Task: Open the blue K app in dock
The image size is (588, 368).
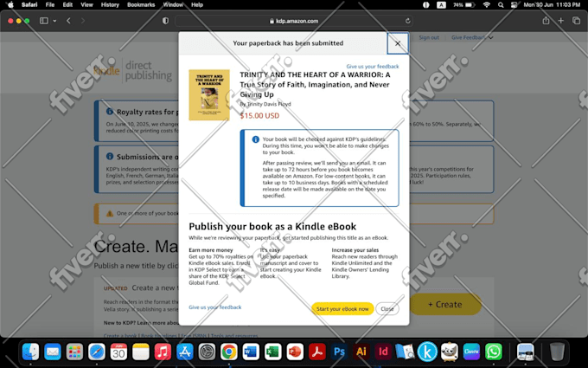Action: 427,352
